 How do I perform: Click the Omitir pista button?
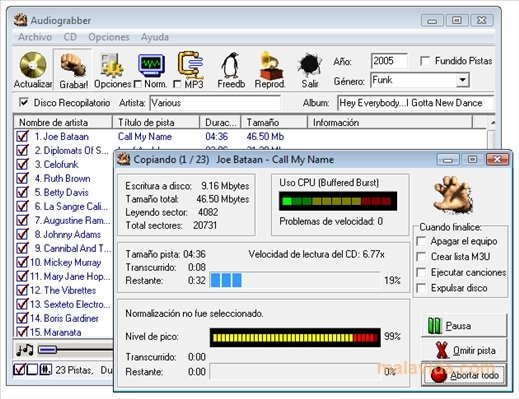pos(464,350)
